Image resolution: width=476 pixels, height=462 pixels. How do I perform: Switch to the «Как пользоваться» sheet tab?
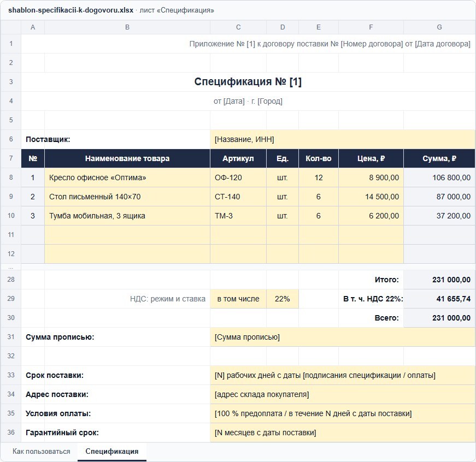tap(42, 452)
